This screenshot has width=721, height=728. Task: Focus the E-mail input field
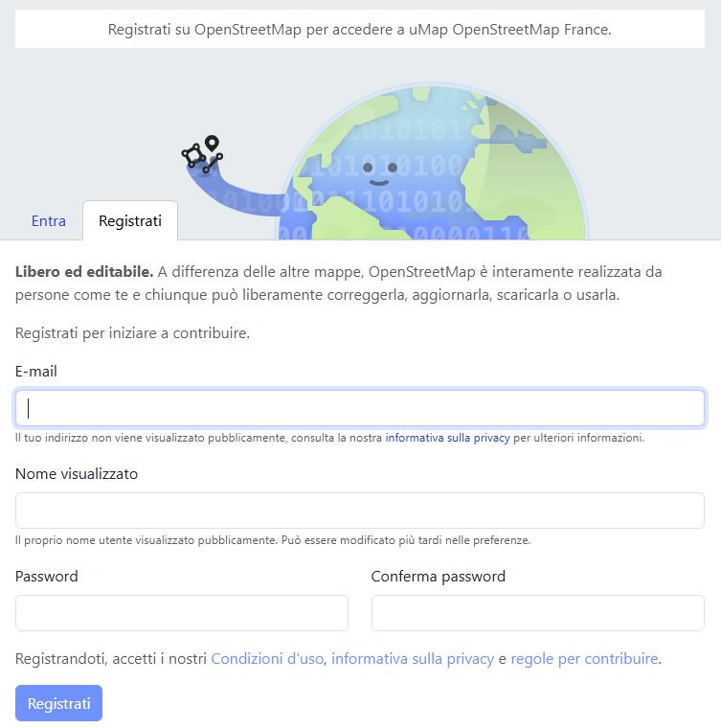(x=360, y=408)
